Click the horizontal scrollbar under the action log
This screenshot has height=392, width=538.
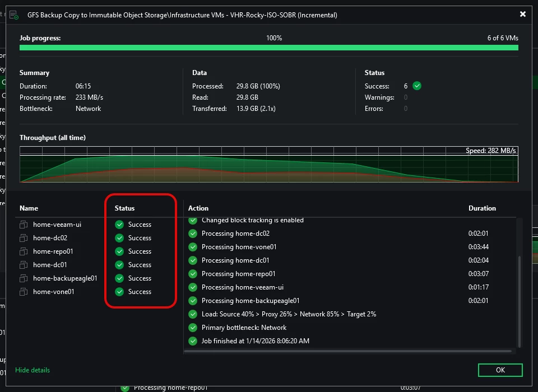[348, 351]
